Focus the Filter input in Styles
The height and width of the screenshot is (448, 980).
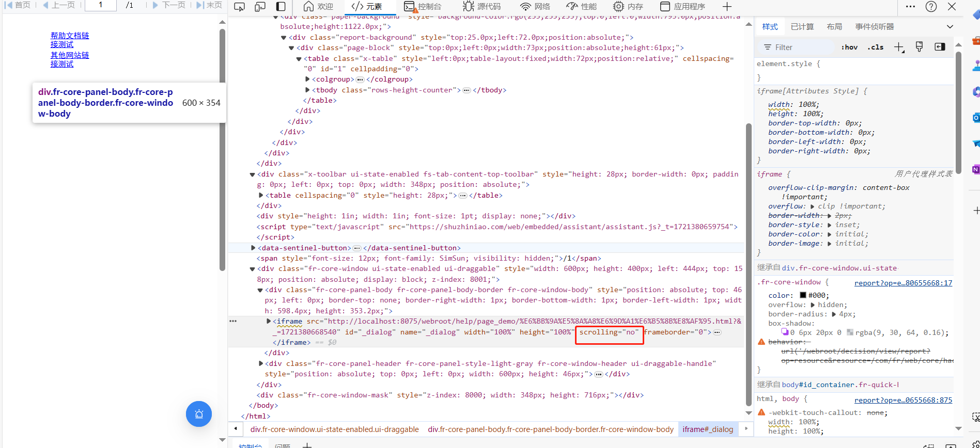click(x=801, y=47)
